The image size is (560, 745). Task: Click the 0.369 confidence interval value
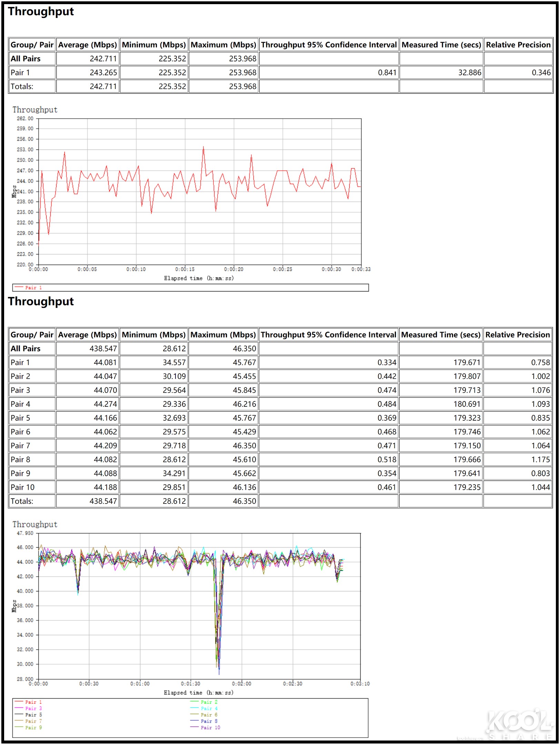[387, 418]
